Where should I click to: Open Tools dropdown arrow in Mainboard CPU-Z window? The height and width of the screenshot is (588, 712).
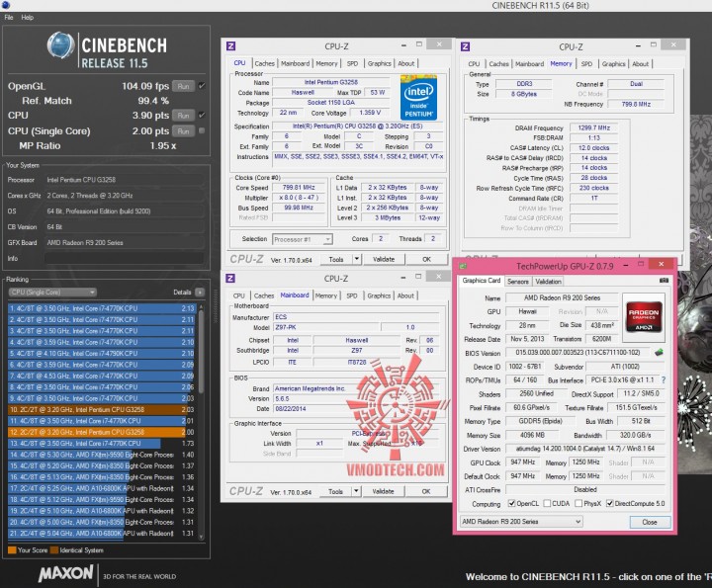coord(356,491)
